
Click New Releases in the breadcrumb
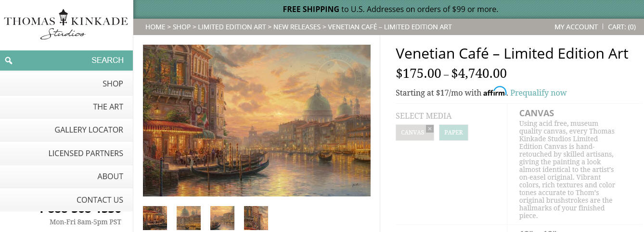tap(297, 27)
